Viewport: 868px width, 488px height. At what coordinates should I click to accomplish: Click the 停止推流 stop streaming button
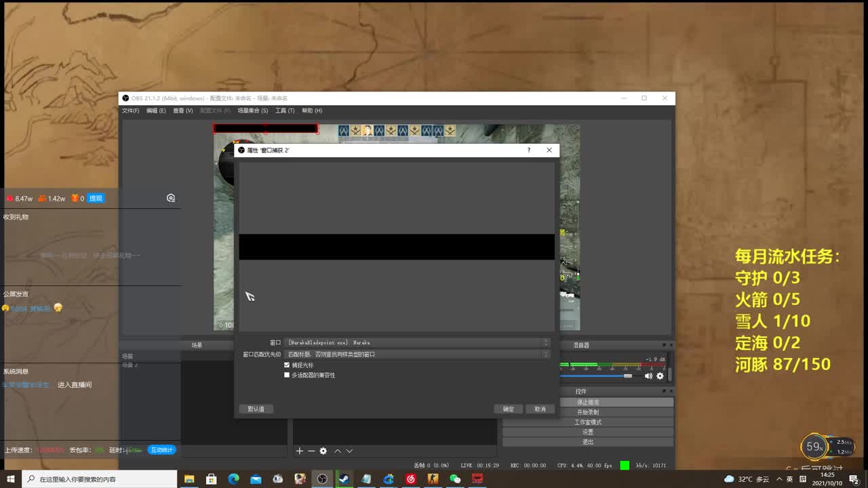point(588,403)
